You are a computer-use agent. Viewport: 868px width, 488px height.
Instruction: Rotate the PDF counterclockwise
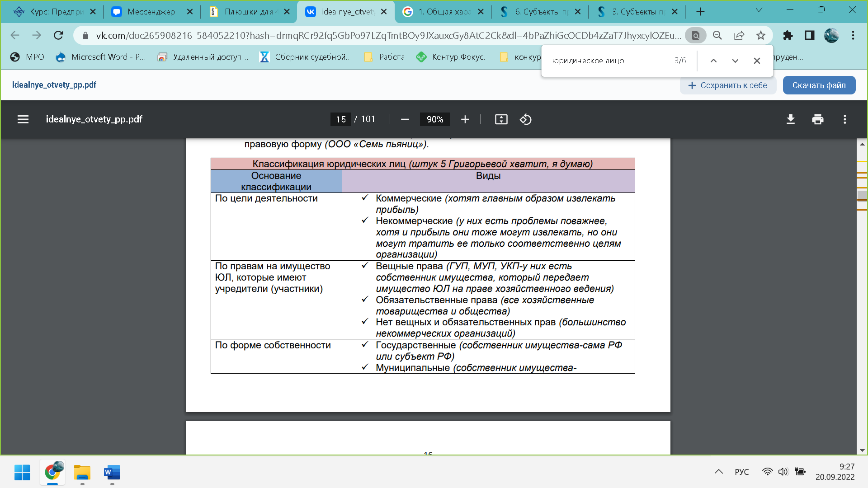(525, 119)
